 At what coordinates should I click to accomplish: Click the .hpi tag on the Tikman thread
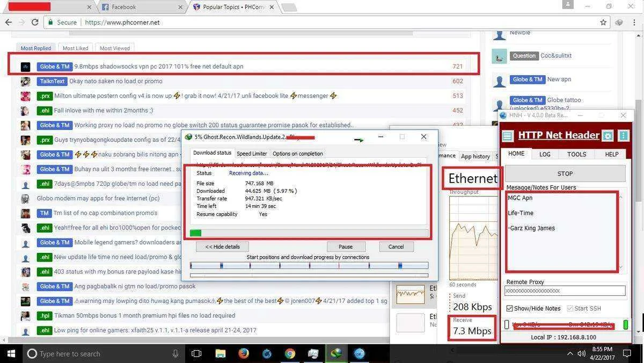(44, 316)
